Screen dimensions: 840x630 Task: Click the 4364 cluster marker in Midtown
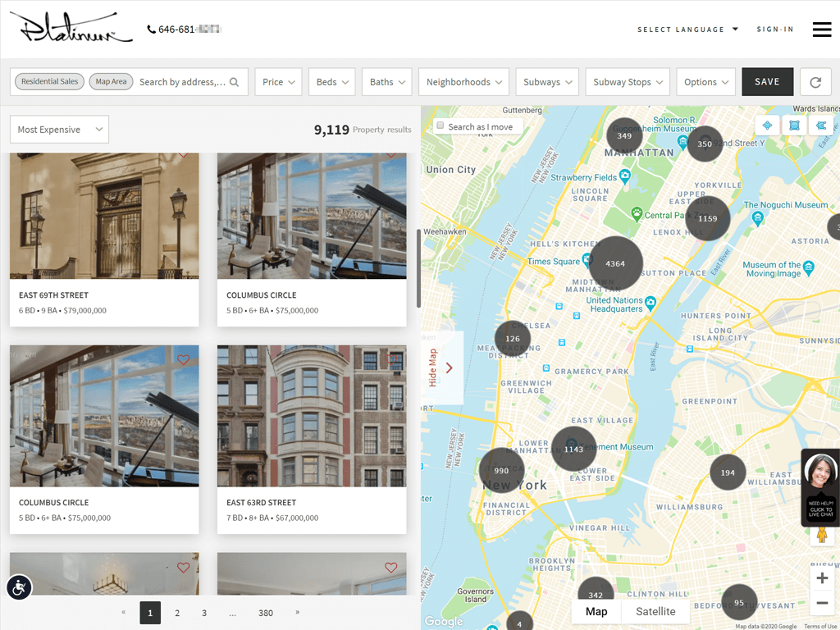point(615,263)
